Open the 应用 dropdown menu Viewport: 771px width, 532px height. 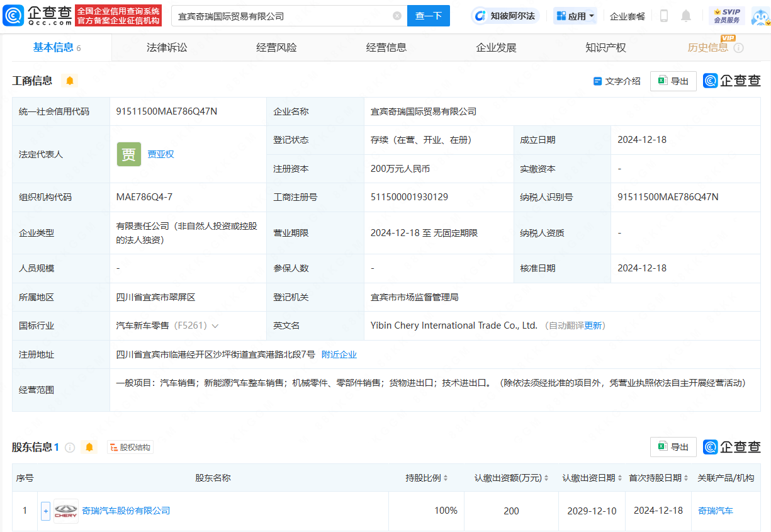(575, 16)
